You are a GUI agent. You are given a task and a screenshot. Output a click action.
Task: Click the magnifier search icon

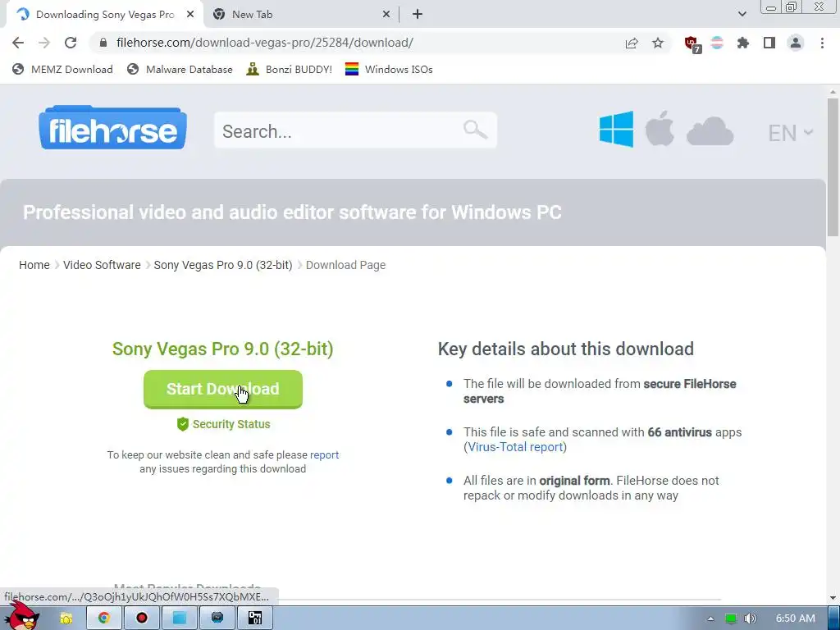pos(475,130)
